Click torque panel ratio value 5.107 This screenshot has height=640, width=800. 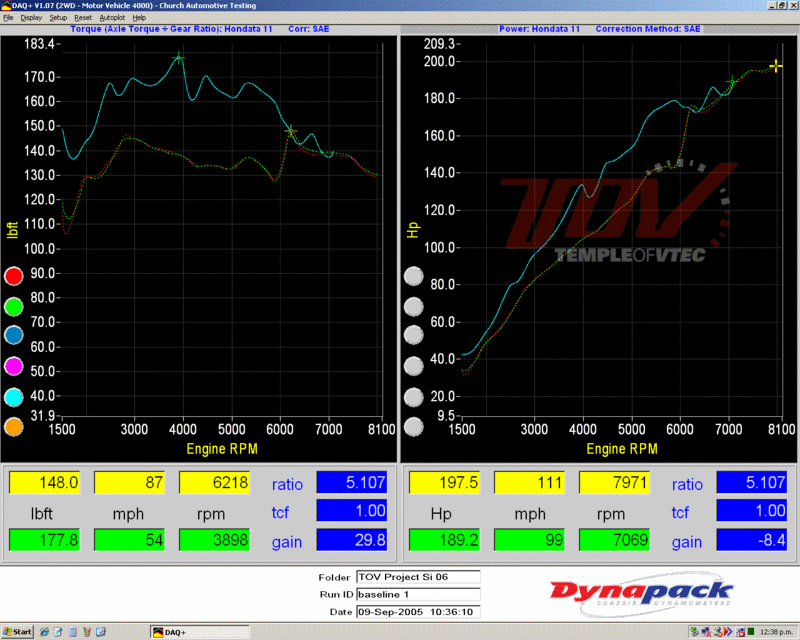coord(352,482)
